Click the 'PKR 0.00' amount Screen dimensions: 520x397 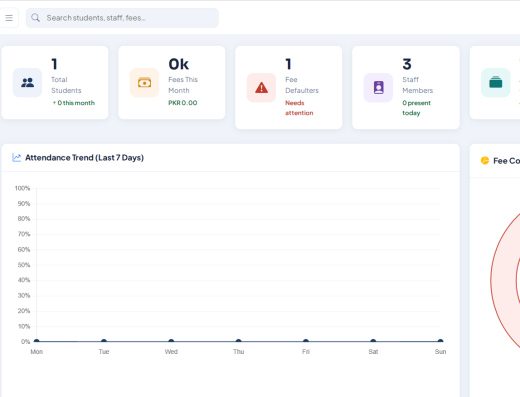tap(183, 103)
